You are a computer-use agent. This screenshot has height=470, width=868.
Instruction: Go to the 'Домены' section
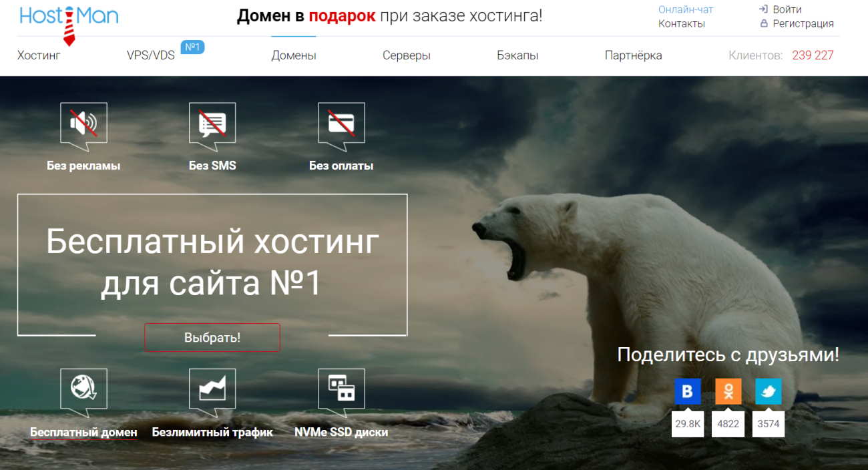tap(294, 55)
